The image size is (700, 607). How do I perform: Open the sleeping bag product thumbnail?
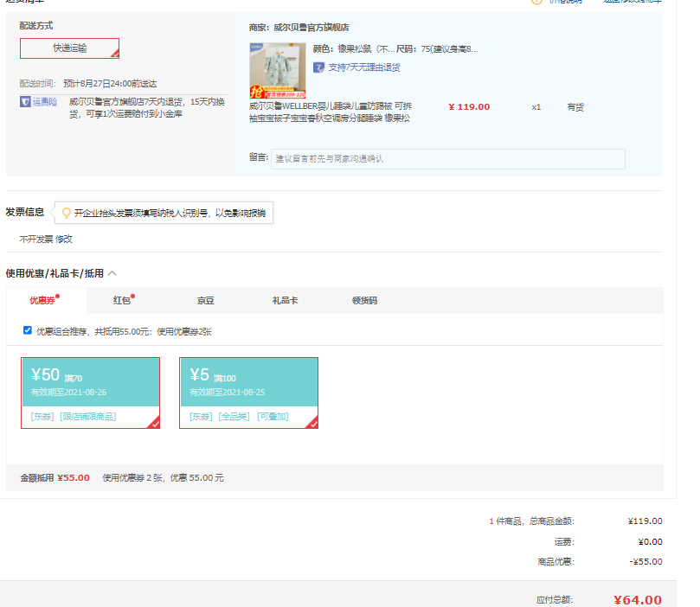pos(278,70)
